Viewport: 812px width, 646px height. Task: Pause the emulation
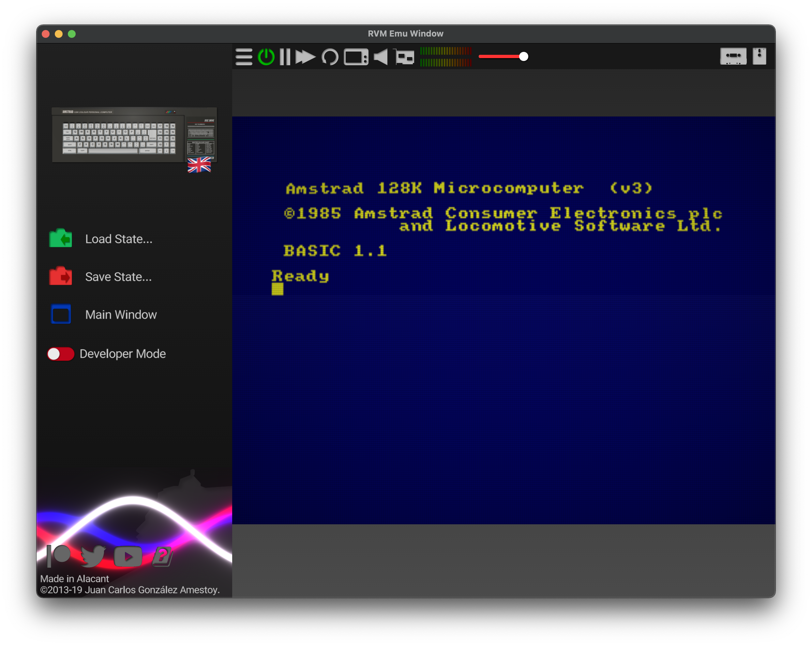pos(285,57)
